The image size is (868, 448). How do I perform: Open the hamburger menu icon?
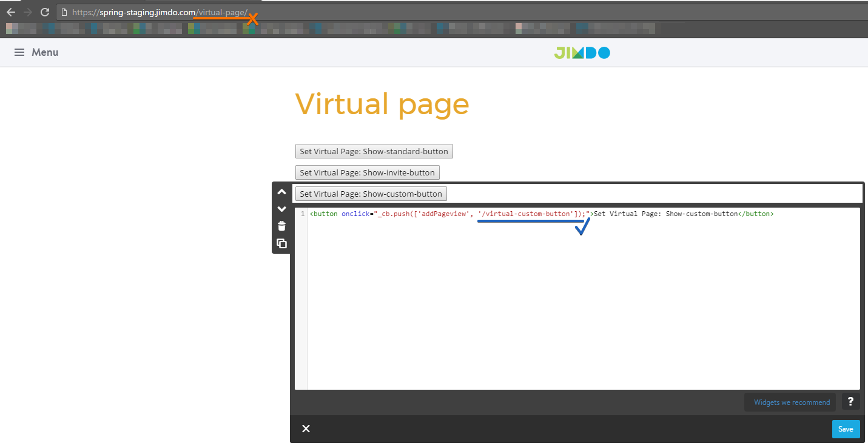coord(19,52)
